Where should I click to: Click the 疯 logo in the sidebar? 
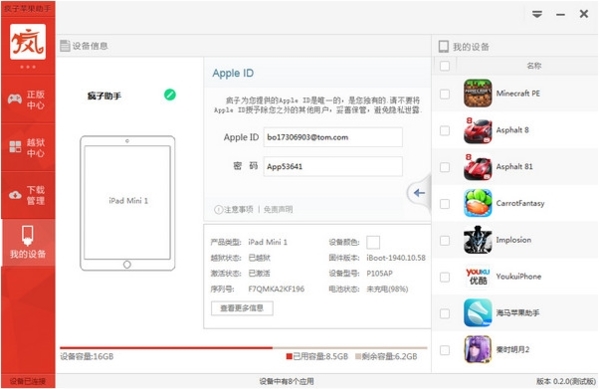pyautogui.click(x=28, y=42)
